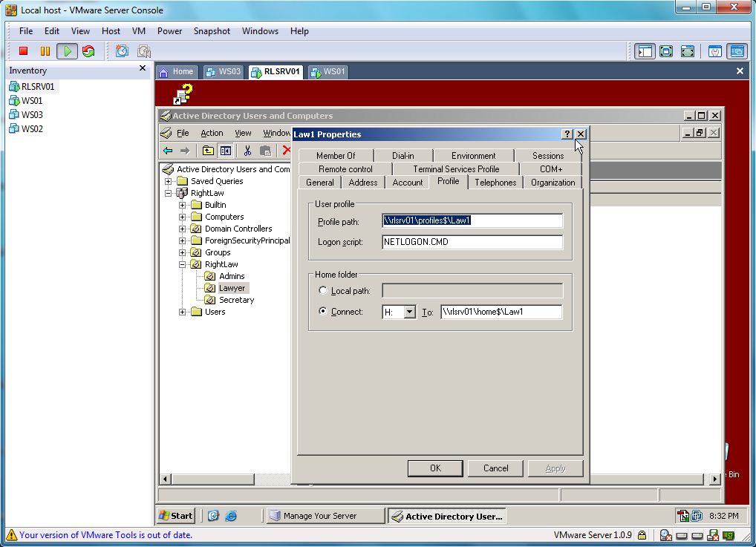The image size is (756, 547).
Task: Click the red Power Off button in VMware toolbar
Action: 23,51
